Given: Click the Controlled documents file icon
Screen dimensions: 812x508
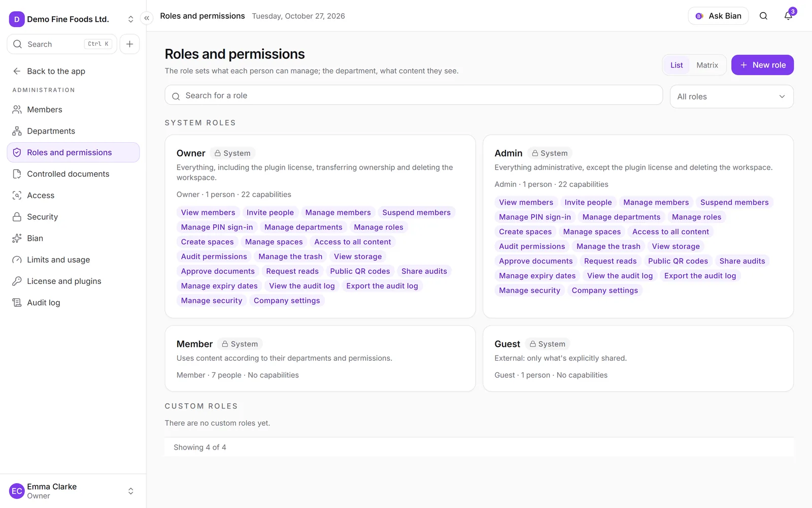Looking at the screenshot, I should [x=17, y=174].
